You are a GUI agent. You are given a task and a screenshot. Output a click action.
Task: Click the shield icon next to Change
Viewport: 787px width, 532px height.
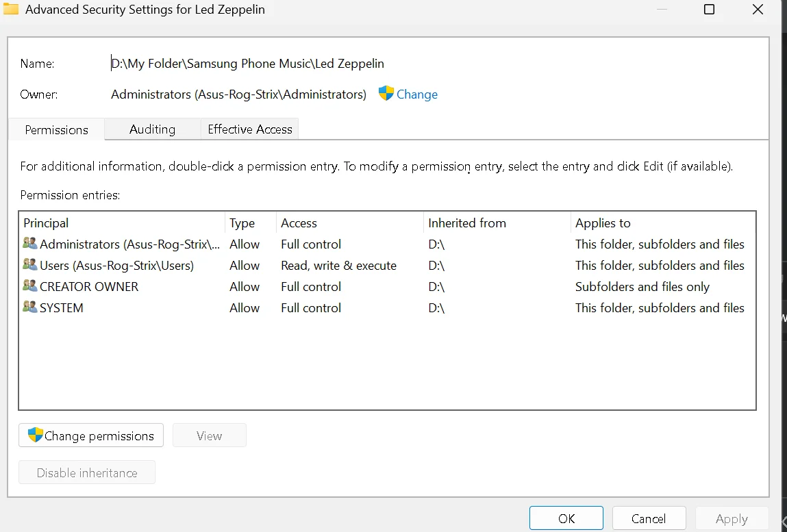[x=386, y=93]
